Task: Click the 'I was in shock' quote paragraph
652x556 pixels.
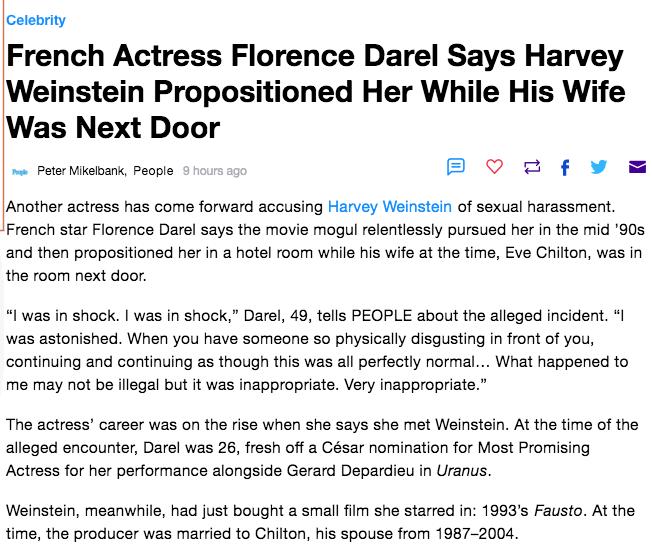Action: coord(317,350)
